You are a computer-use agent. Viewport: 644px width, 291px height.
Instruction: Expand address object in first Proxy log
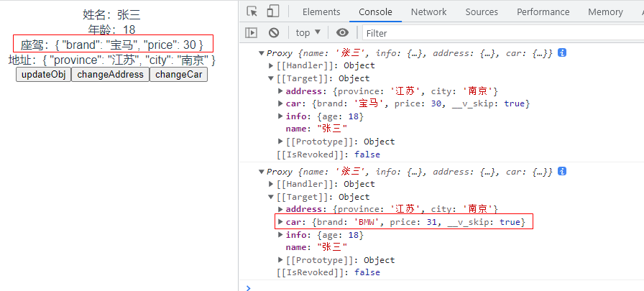(x=280, y=91)
